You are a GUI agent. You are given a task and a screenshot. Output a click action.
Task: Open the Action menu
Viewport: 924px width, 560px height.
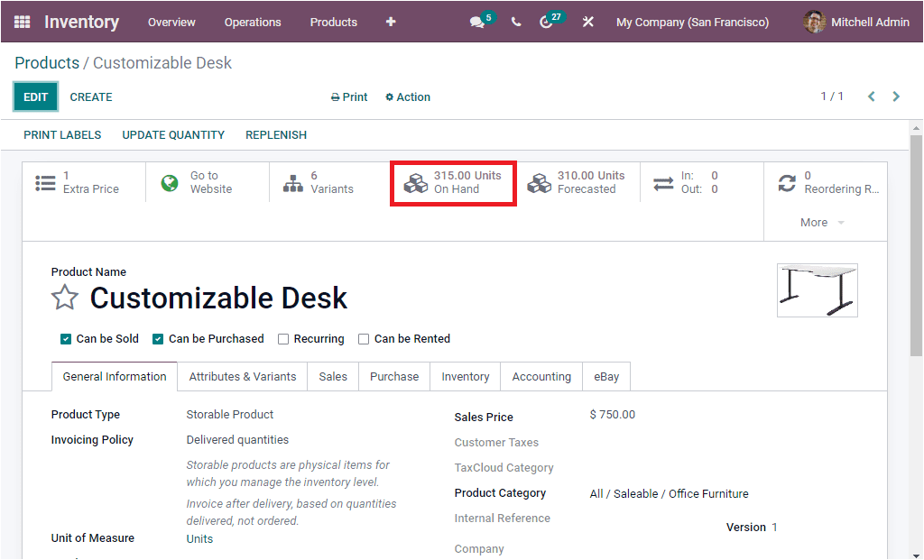pyautogui.click(x=407, y=96)
